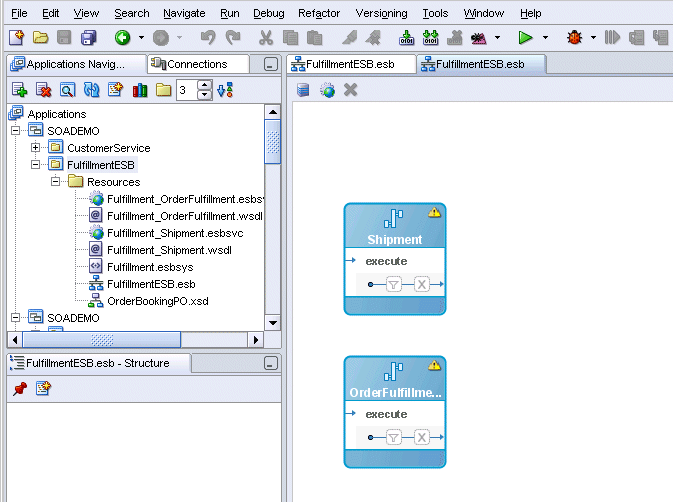The width and height of the screenshot is (673, 502).
Task: Click the Create ESB system database icon
Action: click(303, 90)
